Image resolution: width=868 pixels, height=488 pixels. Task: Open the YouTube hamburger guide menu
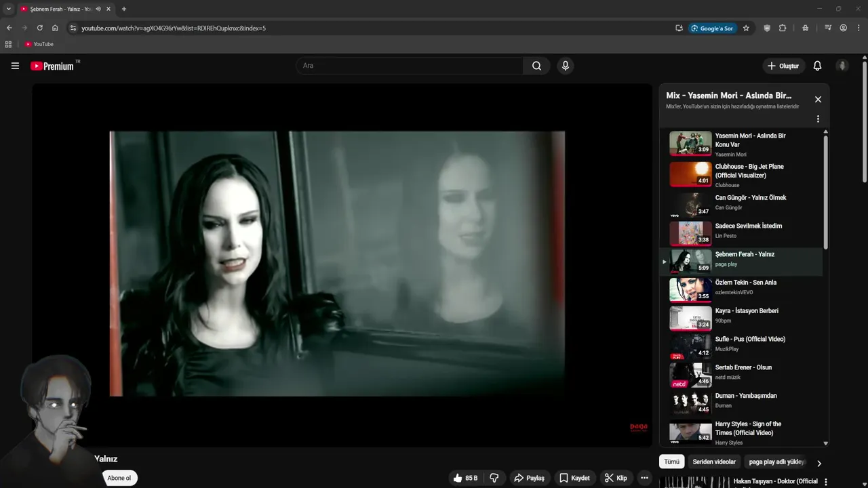(15, 66)
